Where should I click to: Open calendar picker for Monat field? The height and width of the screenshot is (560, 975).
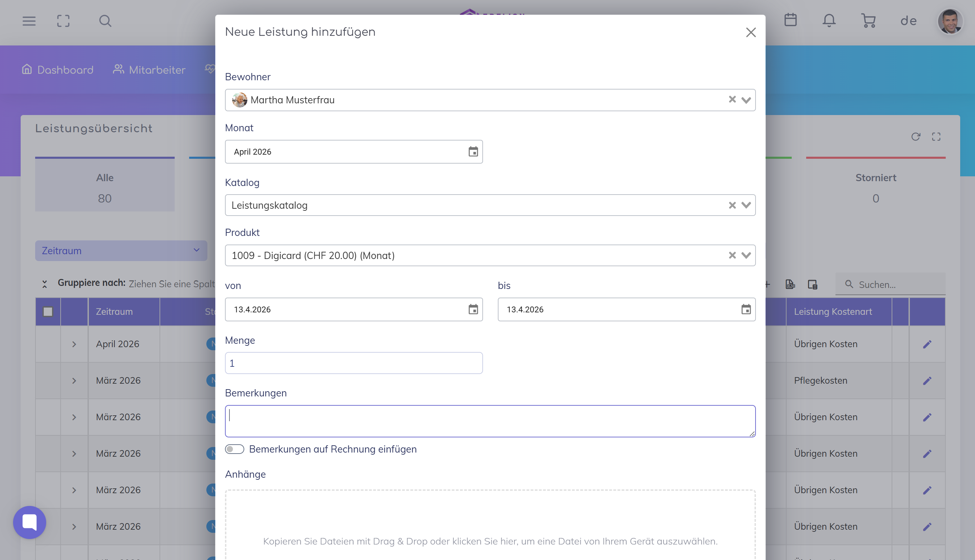[473, 152]
